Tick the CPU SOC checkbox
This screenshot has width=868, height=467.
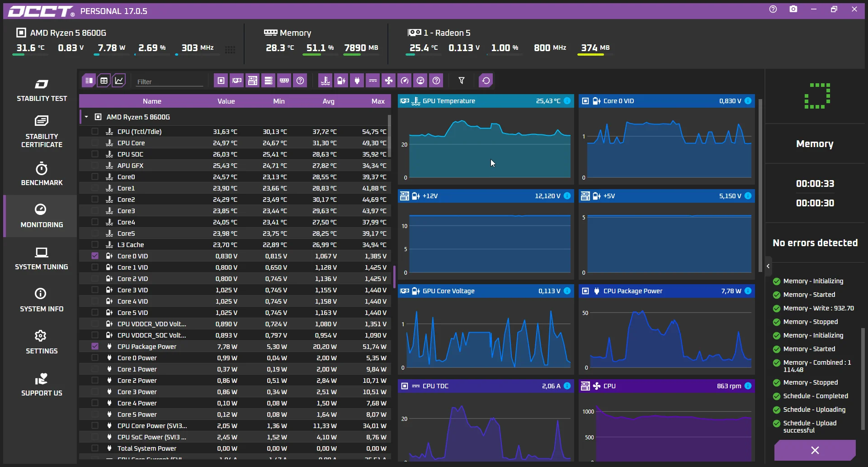click(x=95, y=154)
